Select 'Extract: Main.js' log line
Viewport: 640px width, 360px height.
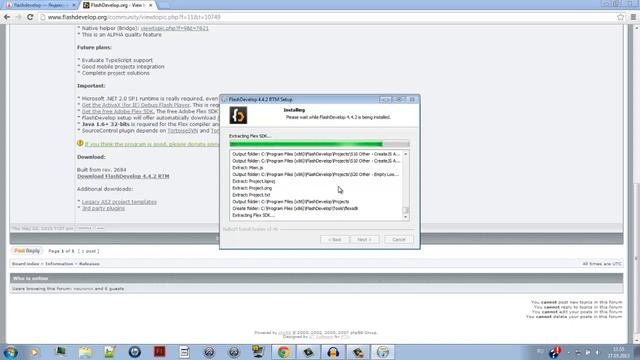tap(247, 168)
